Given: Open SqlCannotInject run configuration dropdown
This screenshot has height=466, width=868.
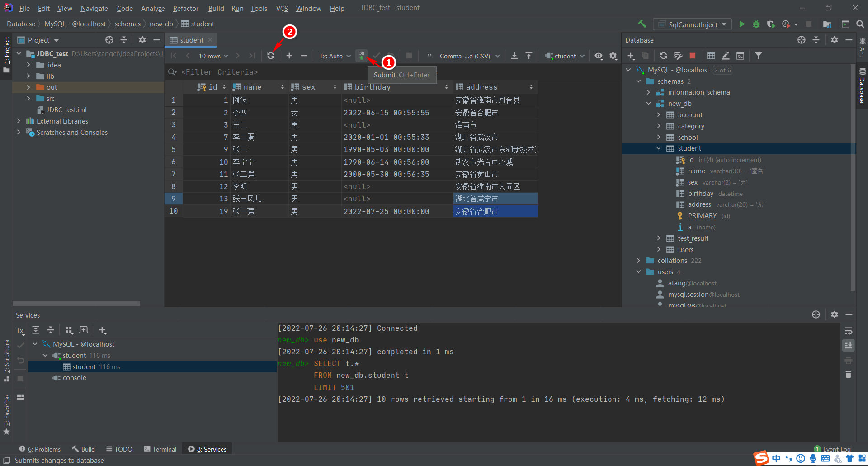Looking at the screenshot, I should (692, 24).
